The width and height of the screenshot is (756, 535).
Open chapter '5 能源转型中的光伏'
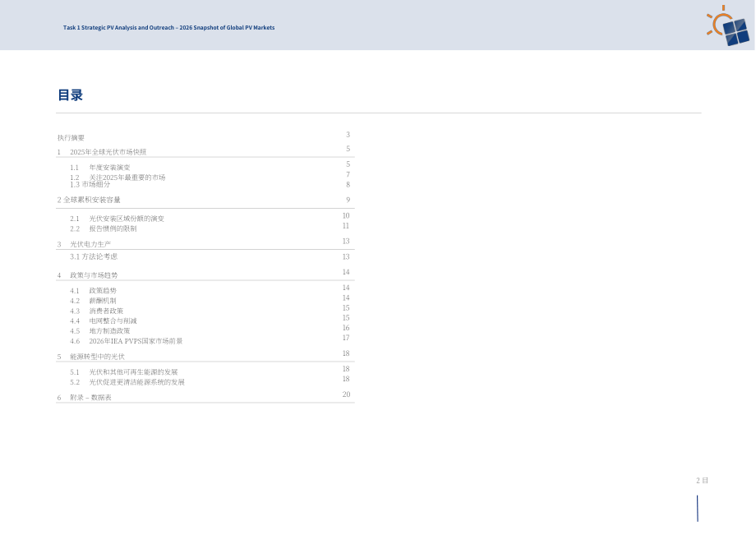click(x=90, y=357)
